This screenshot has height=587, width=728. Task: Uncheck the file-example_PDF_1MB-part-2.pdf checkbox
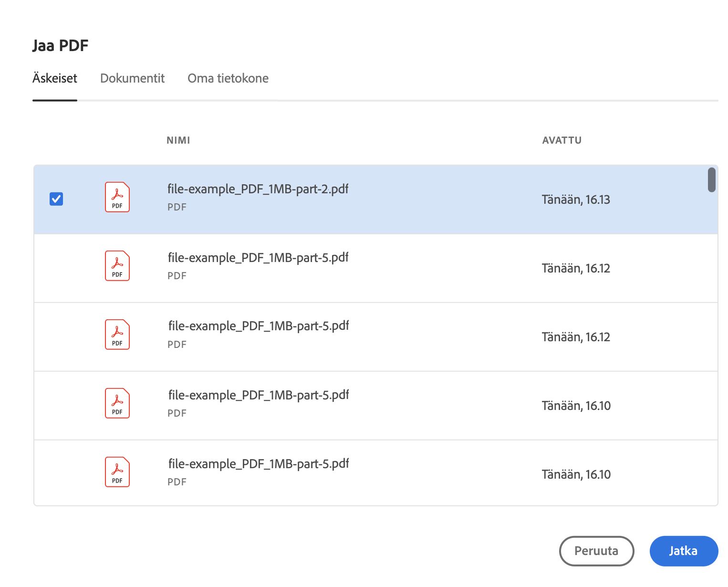56,199
